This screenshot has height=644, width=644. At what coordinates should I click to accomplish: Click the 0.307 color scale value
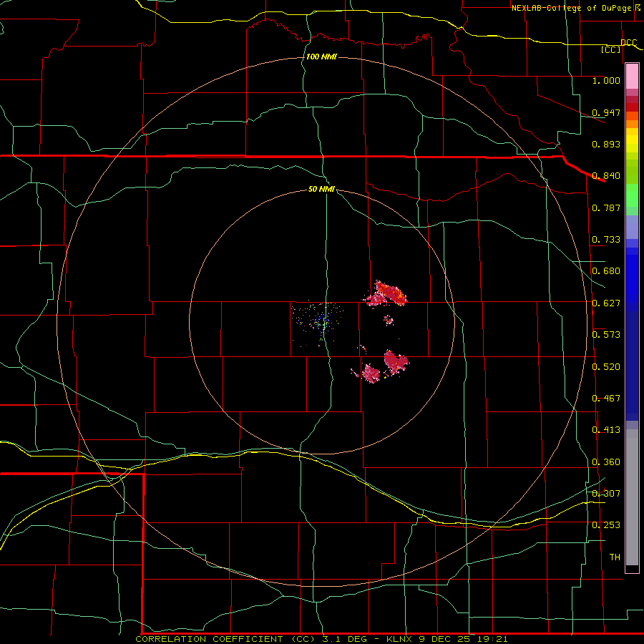pyautogui.click(x=606, y=493)
